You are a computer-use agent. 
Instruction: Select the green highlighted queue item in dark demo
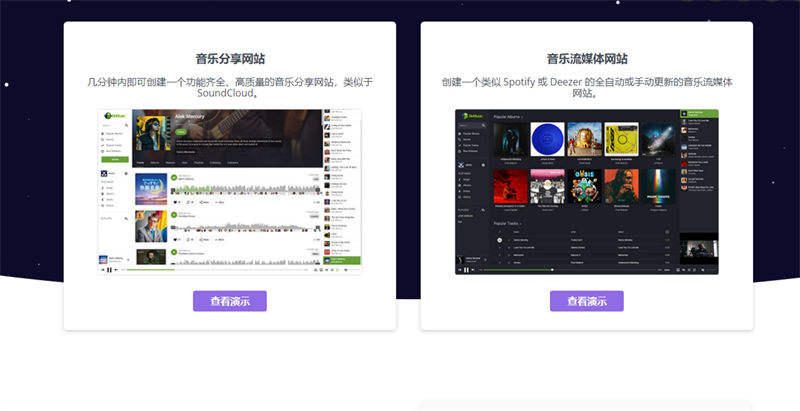point(698,113)
